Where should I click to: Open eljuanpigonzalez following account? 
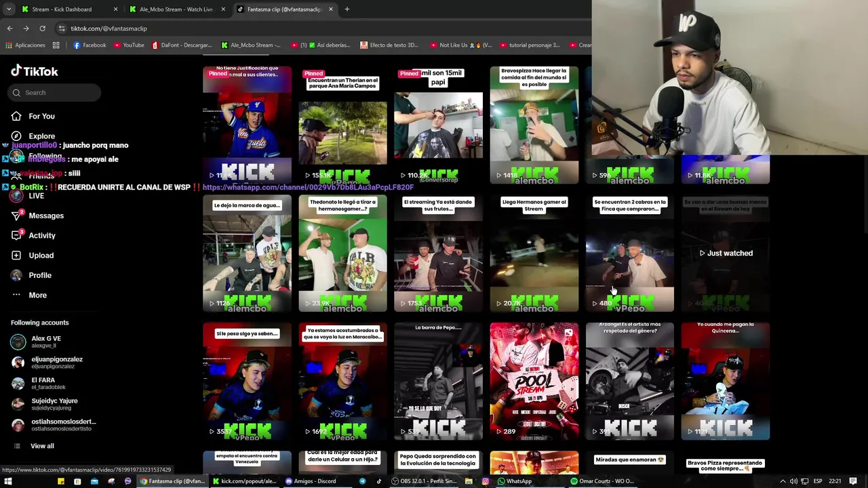(54, 363)
